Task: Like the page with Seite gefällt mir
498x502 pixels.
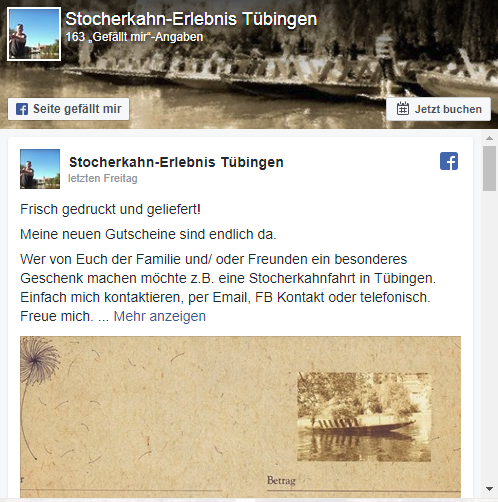Action: click(69, 109)
